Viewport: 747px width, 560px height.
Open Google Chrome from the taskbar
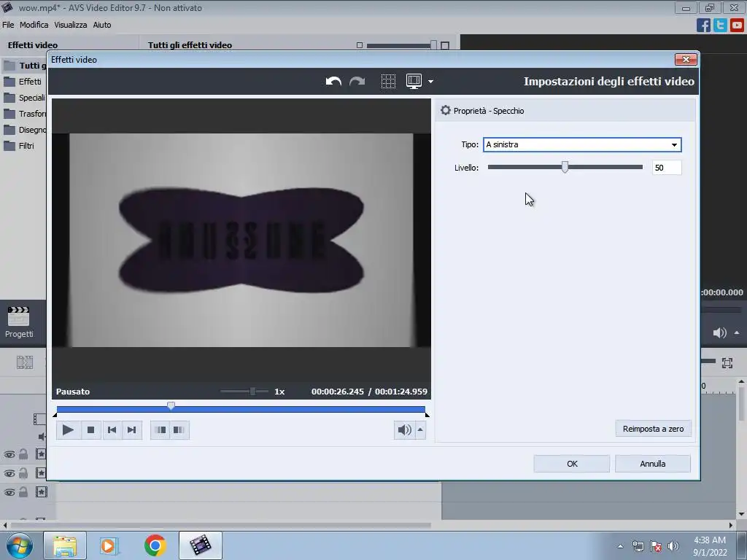click(155, 545)
